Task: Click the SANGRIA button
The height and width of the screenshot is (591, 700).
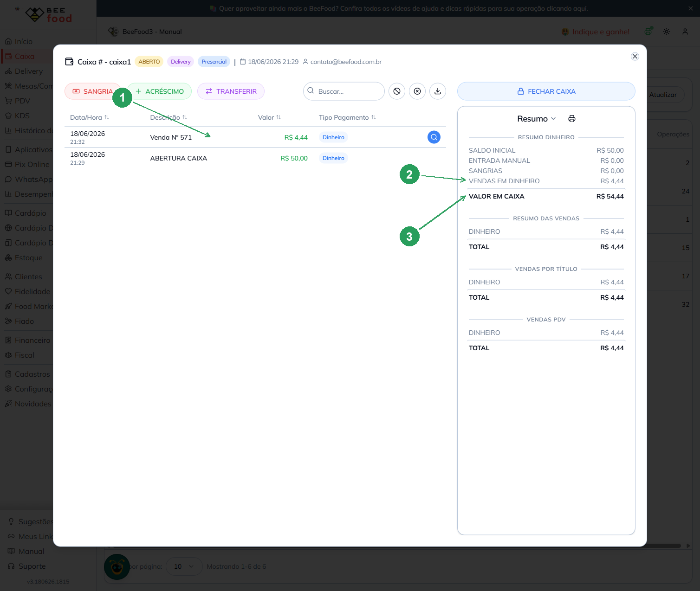Action: coord(91,91)
